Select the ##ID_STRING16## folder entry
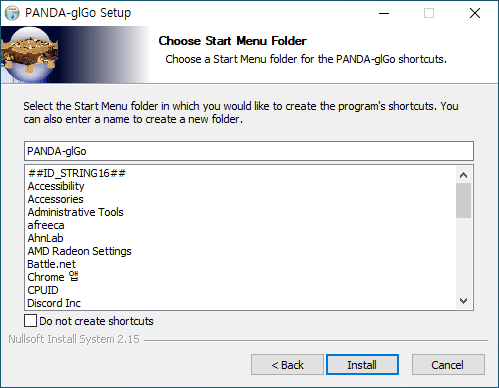 [77, 173]
